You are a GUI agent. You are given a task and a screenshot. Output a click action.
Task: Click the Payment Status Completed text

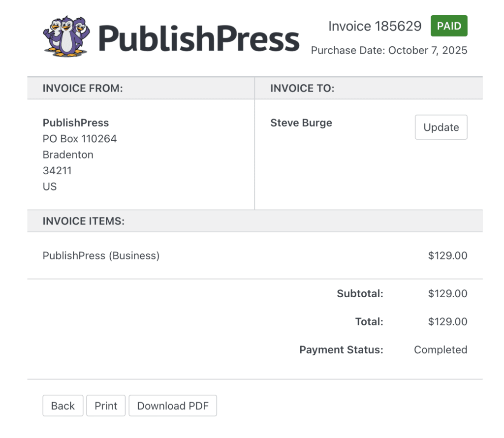[x=441, y=349]
